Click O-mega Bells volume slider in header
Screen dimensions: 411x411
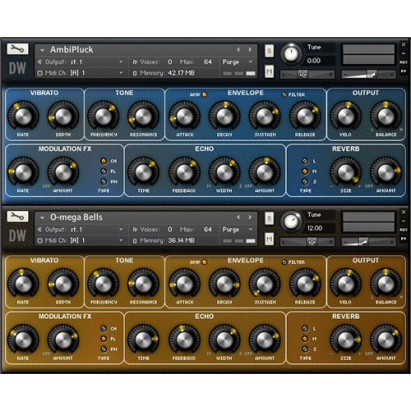[x=369, y=242]
